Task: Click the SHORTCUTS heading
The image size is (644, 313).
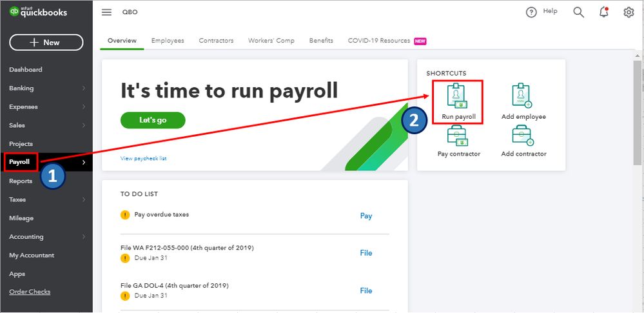Action: coord(447,73)
